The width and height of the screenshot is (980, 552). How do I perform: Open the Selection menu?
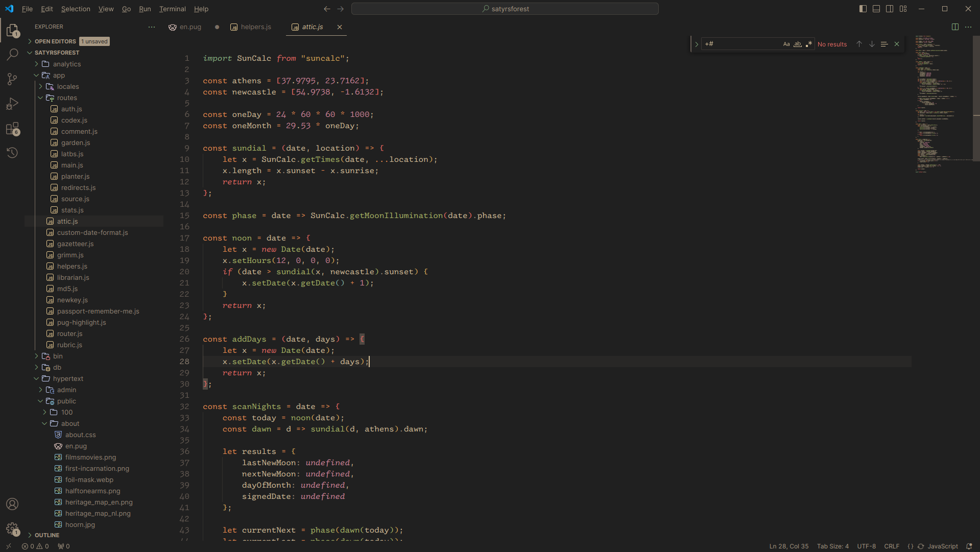tap(76, 9)
